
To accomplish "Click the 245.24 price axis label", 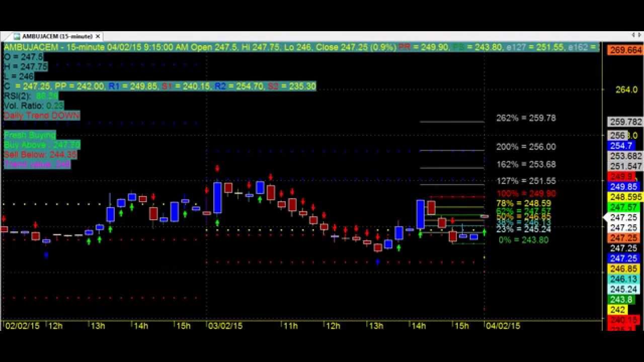I will tap(623, 289).
